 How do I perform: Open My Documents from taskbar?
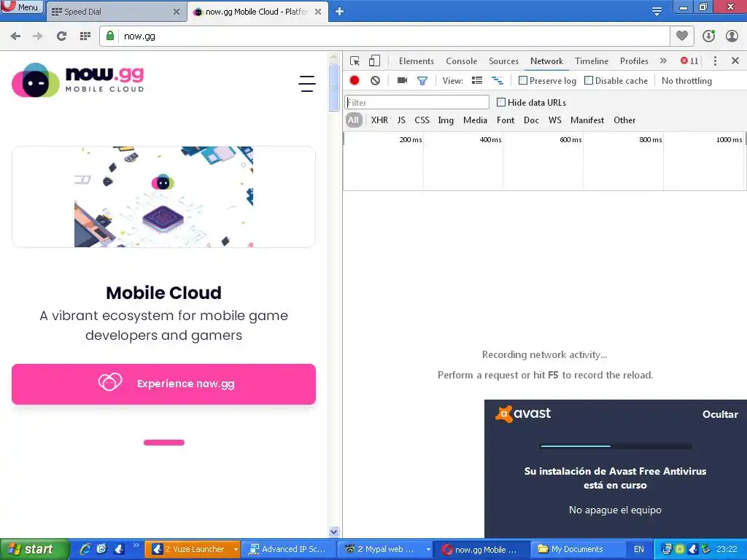pos(578,549)
